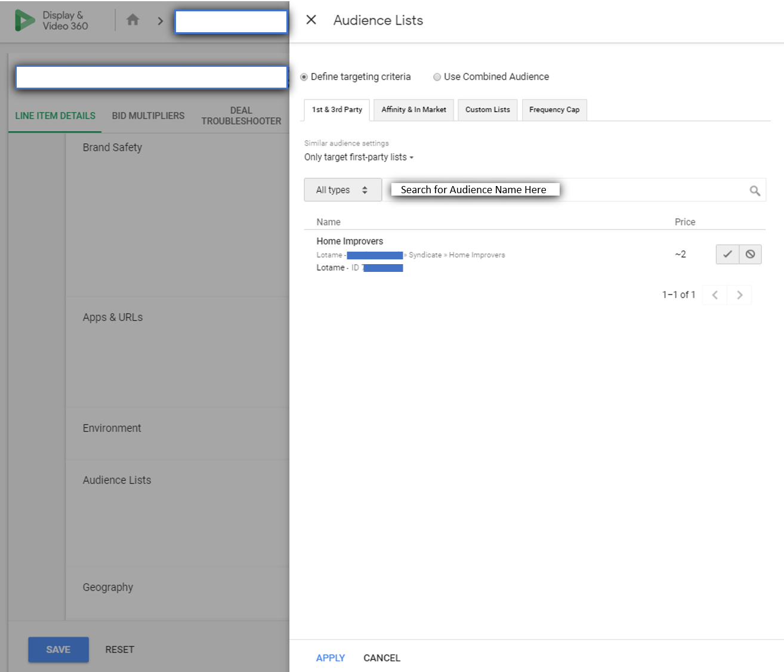Click the Price column header
This screenshot has width=784, height=672.
685,222
